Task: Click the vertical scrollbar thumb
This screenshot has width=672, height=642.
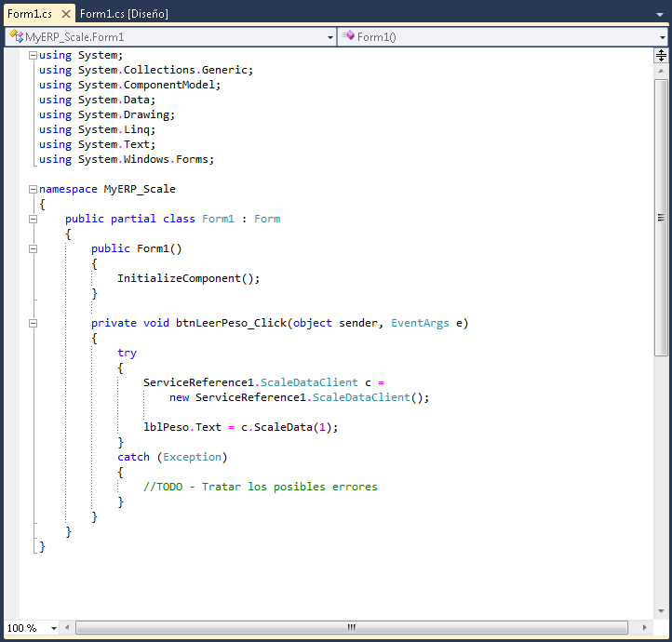Action: [661, 218]
